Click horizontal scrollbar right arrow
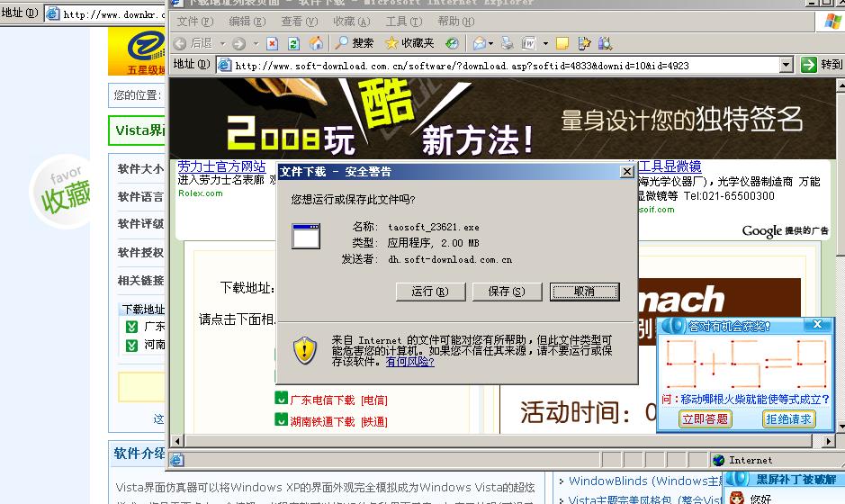This screenshot has width=845, height=504. click(x=830, y=441)
